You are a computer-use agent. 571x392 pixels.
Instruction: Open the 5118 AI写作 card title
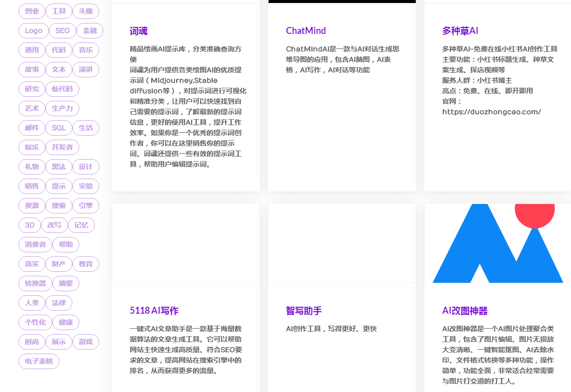[x=154, y=311]
